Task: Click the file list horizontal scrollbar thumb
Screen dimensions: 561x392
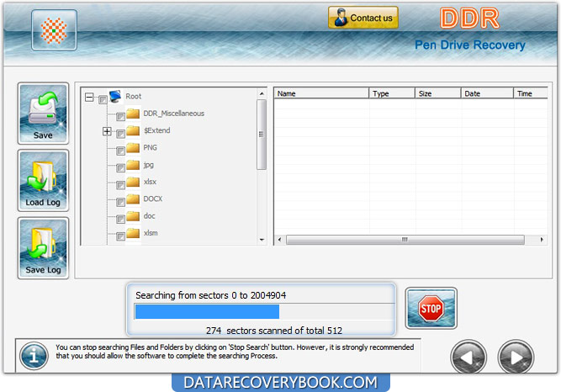Action: (x=405, y=240)
